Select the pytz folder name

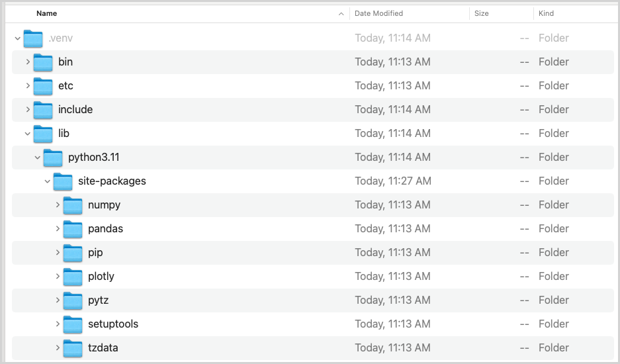(99, 300)
